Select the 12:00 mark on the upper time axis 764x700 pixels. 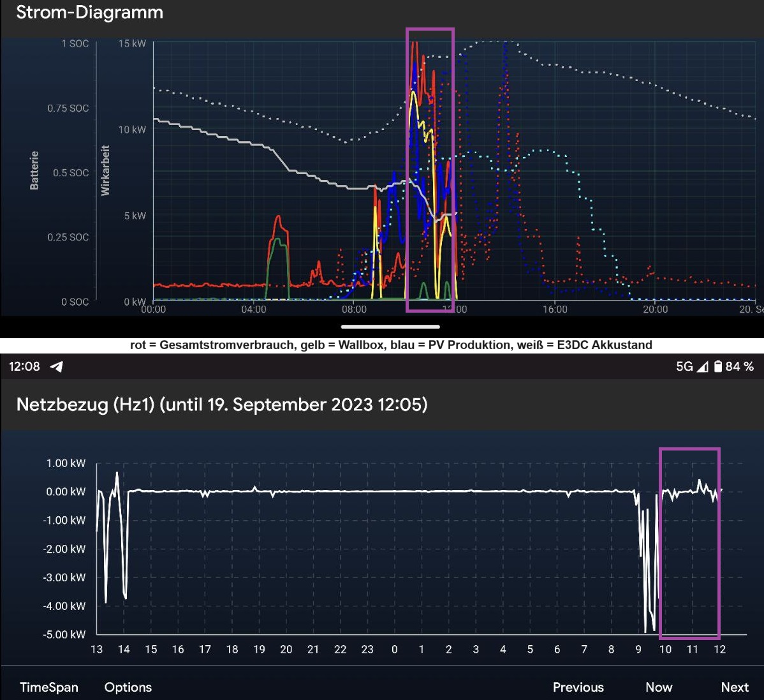point(455,309)
